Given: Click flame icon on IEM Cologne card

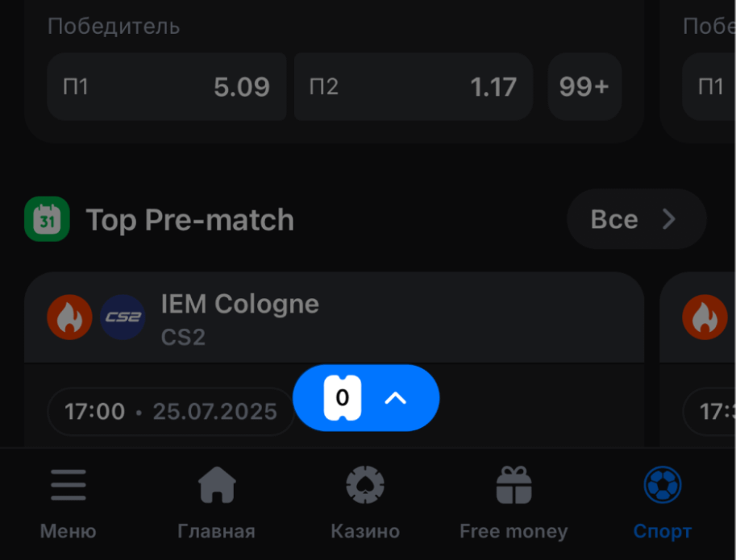Looking at the screenshot, I should click(x=69, y=317).
